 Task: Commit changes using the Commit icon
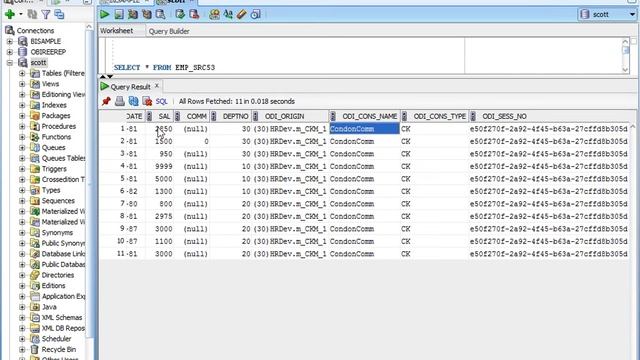180,14
